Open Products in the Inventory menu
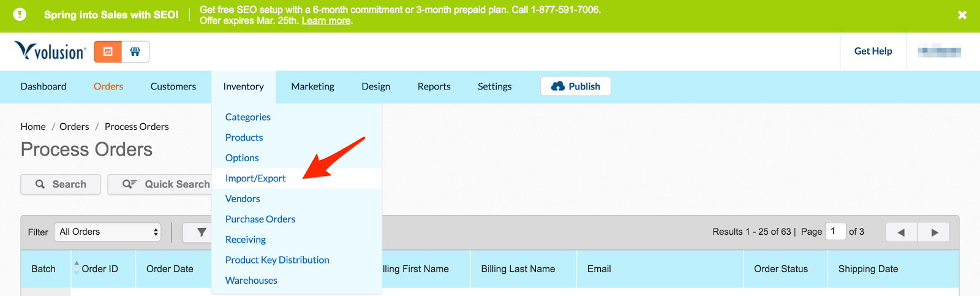The height and width of the screenshot is (296, 980). [244, 137]
